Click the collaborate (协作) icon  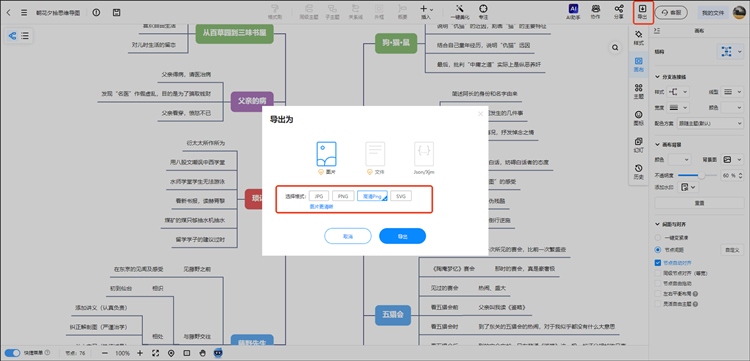[596, 11]
